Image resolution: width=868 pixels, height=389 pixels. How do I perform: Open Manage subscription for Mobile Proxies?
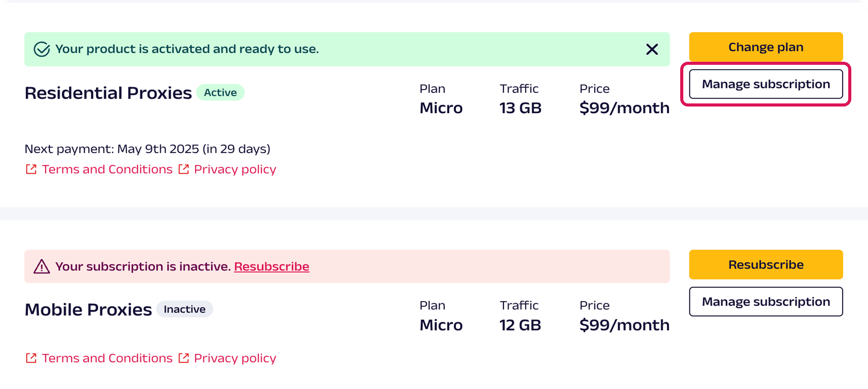click(765, 302)
